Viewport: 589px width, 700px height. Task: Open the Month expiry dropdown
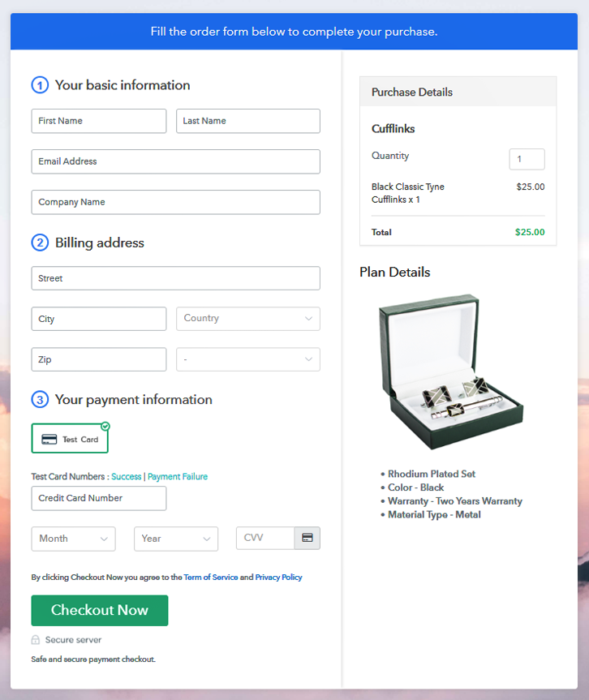[73, 539]
